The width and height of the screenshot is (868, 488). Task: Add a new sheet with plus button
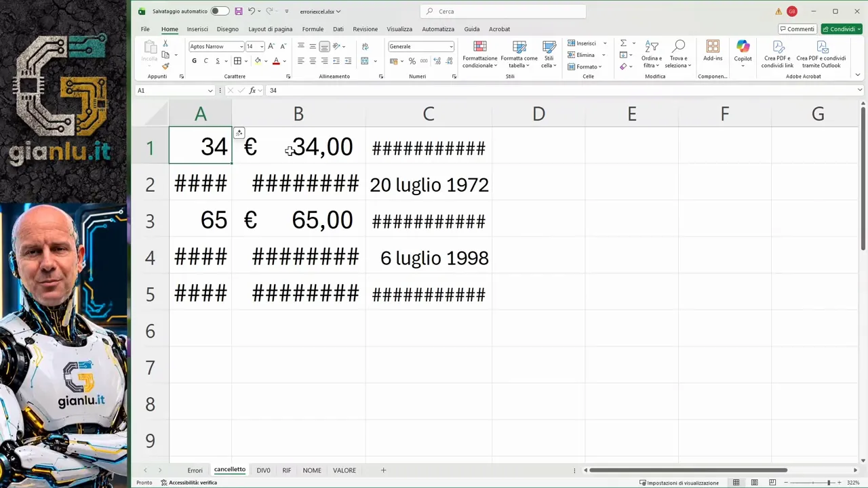pyautogui.click(x=383, y=470)
